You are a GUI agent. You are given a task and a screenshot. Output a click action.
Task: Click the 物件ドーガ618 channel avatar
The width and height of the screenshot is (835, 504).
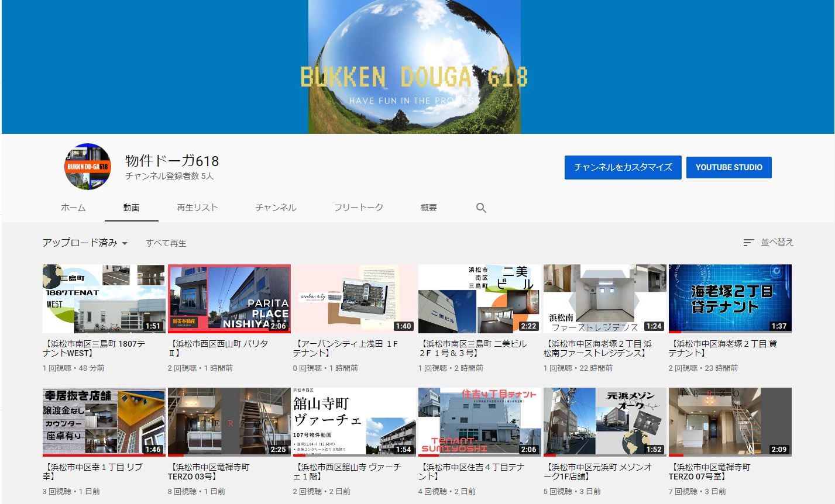coord(87,167)
